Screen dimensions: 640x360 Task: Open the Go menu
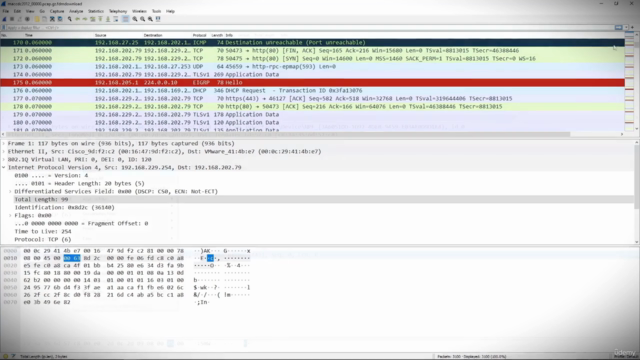click(x=42, y=11)
